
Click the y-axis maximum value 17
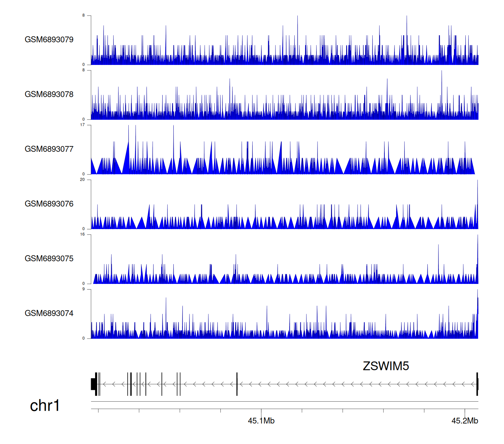(x=82, y=125)
